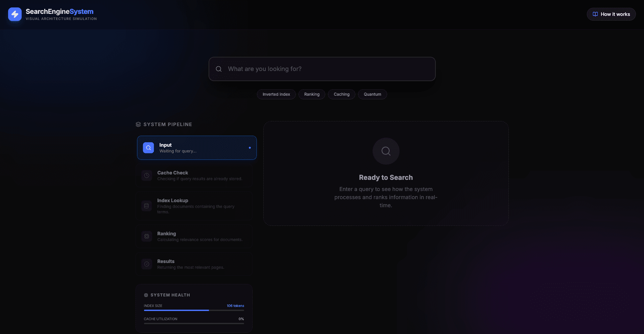The height and width of the screenshot is (334, 644).
Task: Click the 'Waiting for query...' status text
Action: point(178,151)
